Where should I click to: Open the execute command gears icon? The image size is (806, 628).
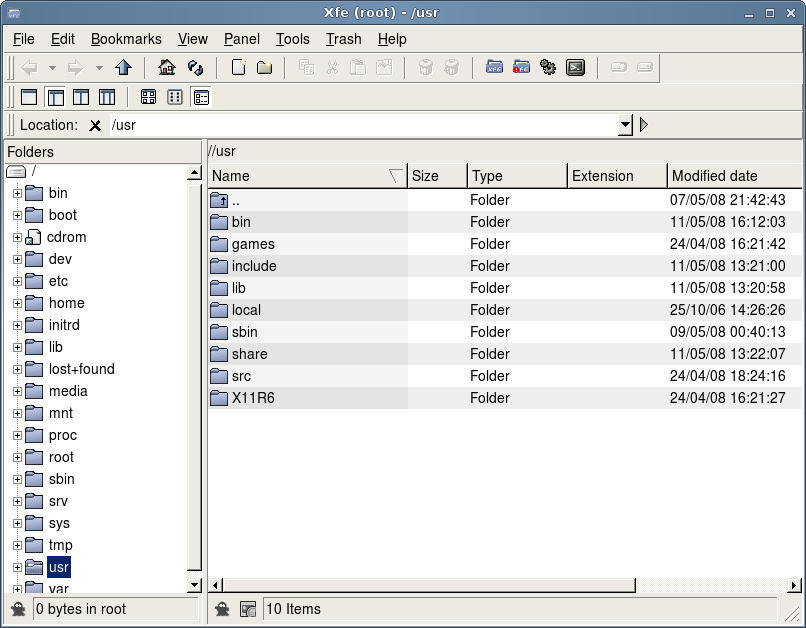pyautogui.click(x=548, y=67)
